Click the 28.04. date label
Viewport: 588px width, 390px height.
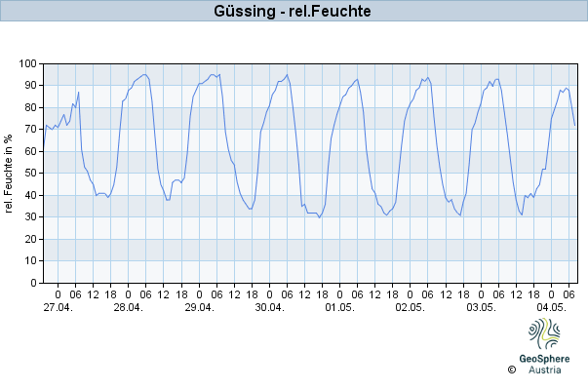point(129,307)
